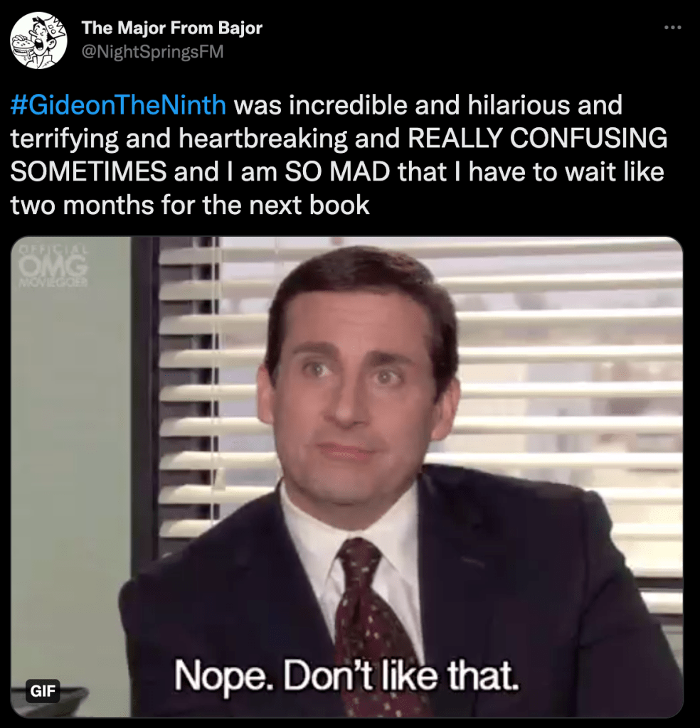Click "two months for the next book" text
This screenshot has width=700, height=728.
click(x=190, y=205)
